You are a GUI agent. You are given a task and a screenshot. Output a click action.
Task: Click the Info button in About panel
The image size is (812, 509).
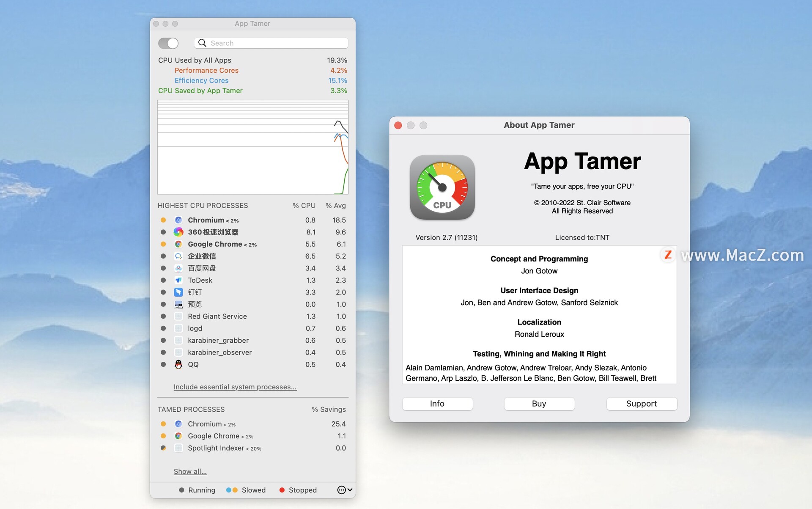436,404
